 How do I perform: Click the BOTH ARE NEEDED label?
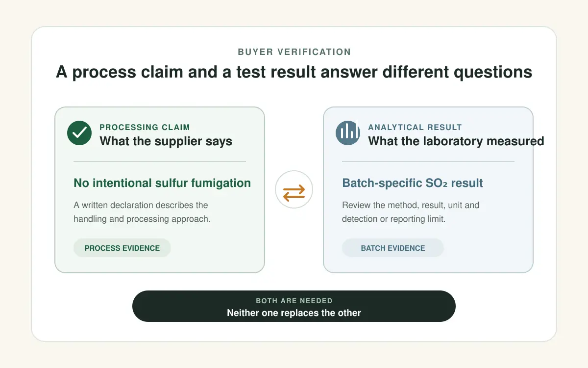(294, 301)
